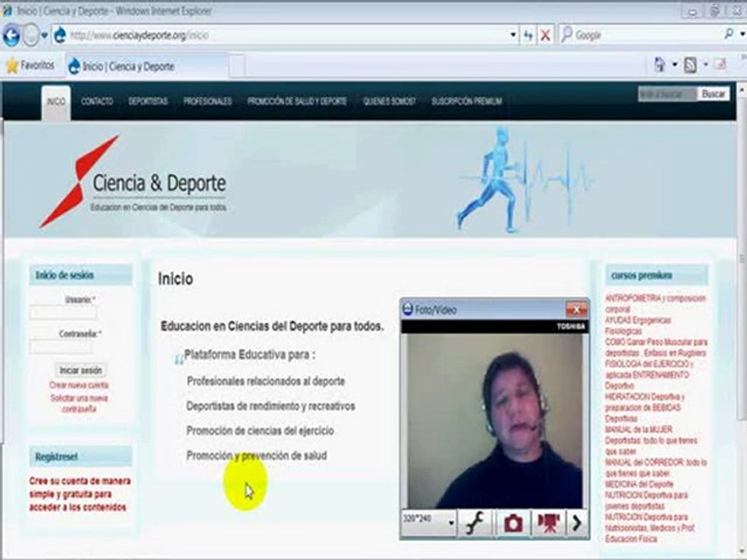This screenshot has height=560, width=747.
Task: Open MEDICINA del Deporte course link
Action: coord(640,485)
